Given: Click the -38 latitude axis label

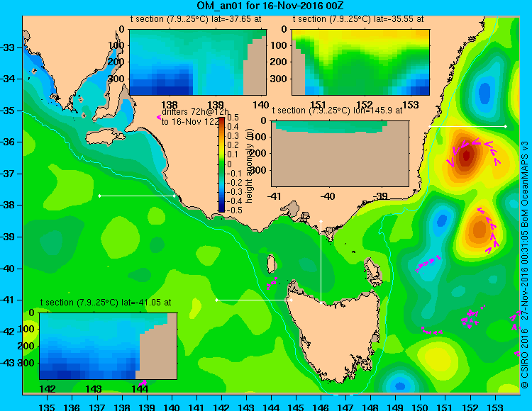Looking at the screenshot, I should (8, 205).
